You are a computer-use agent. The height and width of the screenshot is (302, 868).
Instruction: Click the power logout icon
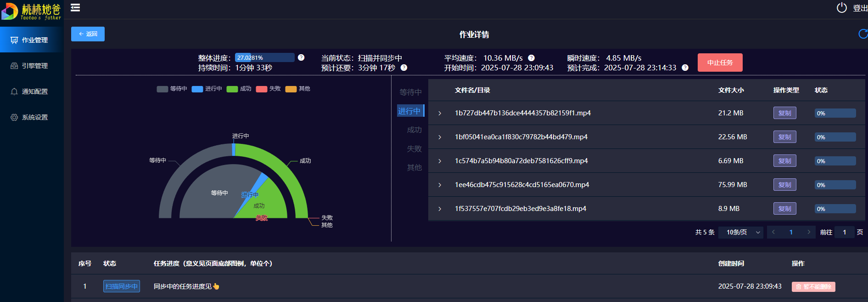[841, 8]
